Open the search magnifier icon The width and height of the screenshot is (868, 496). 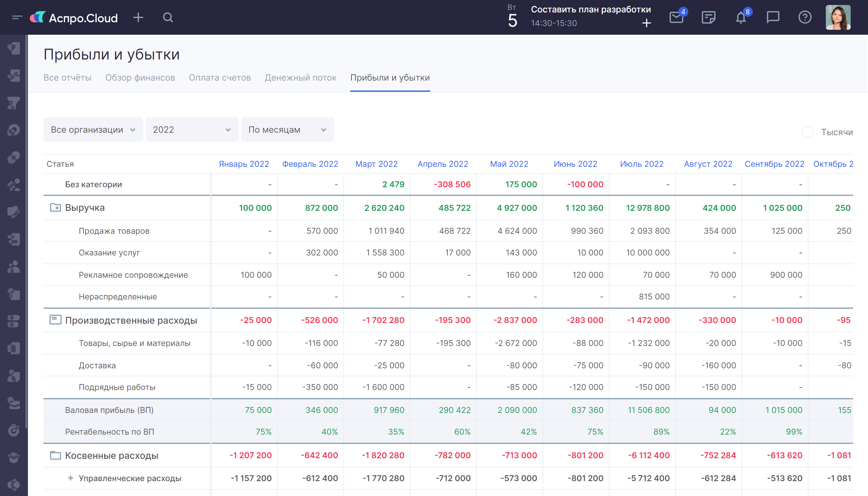(x=168, y=17)
